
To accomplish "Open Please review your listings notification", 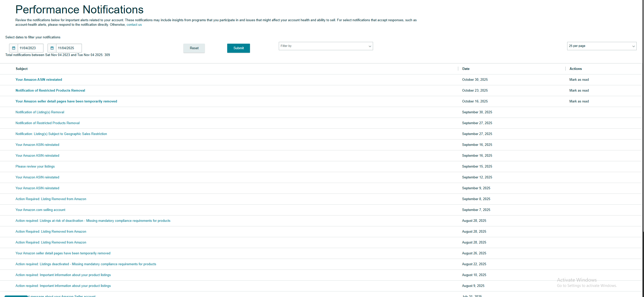I will pos(35,167).
